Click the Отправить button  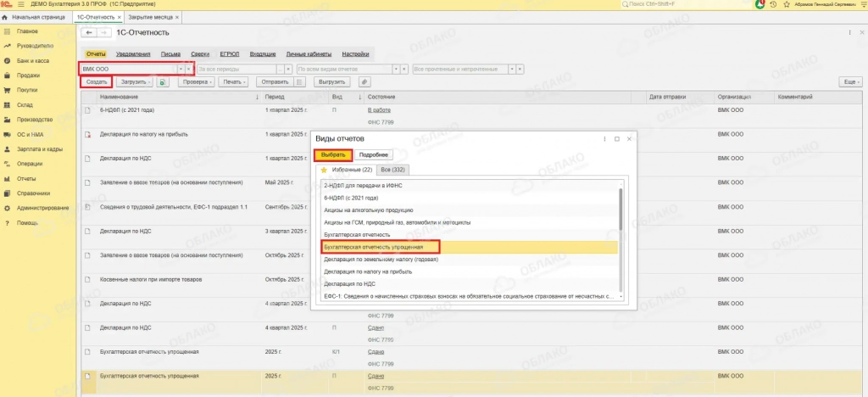tap(275, 82)
